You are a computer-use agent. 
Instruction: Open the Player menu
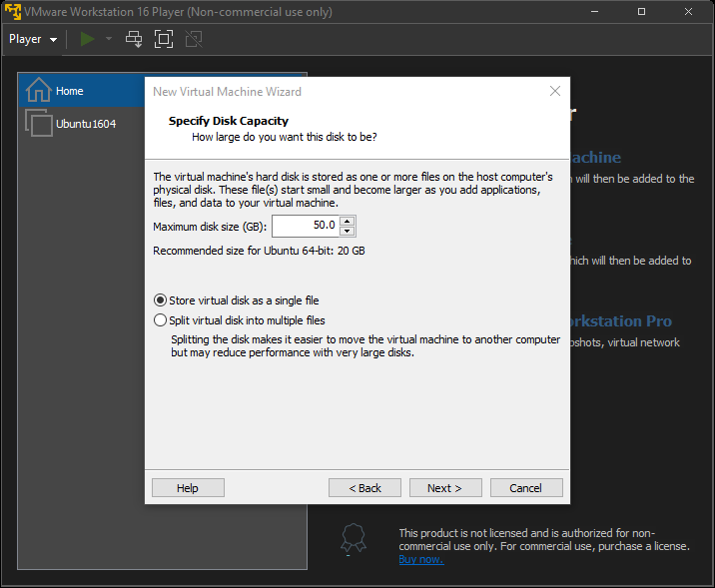click(33, 39)
